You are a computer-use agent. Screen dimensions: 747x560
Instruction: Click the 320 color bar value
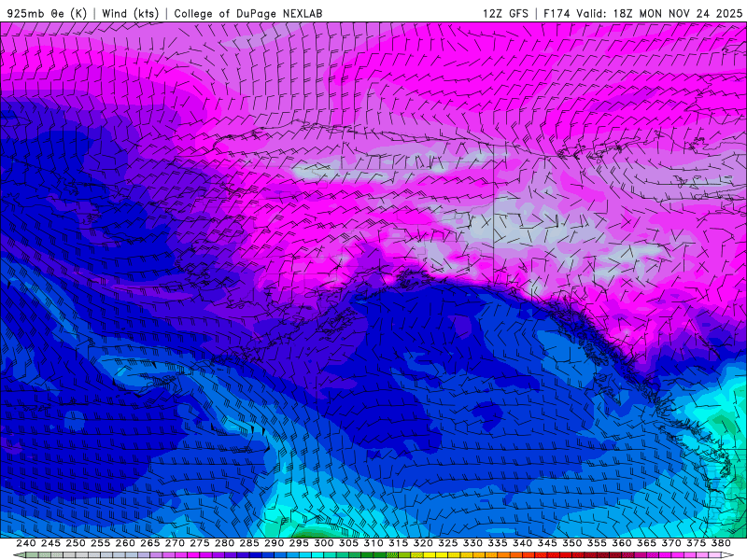click(423, 543)
